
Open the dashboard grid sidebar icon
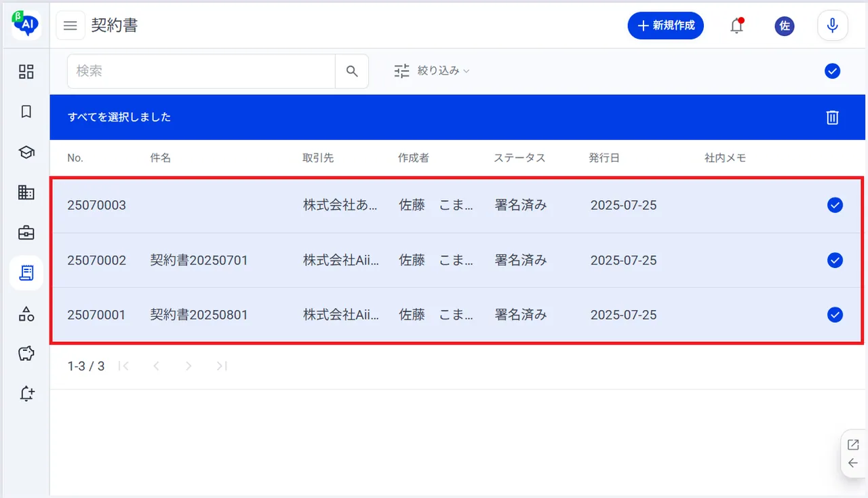[26, 72]
